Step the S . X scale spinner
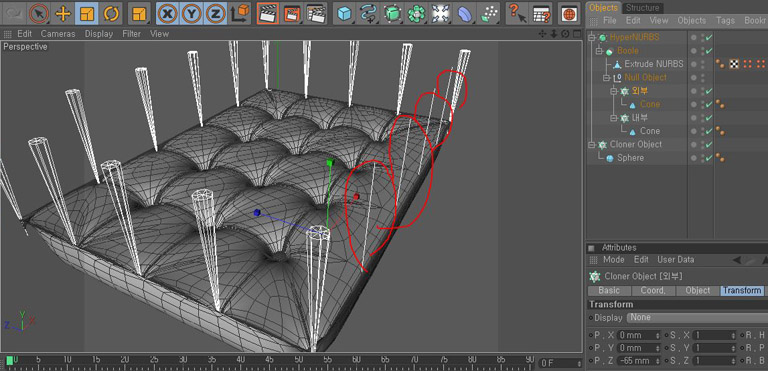Viewport: 768px width, 371px height. click(x=733, y=336)
